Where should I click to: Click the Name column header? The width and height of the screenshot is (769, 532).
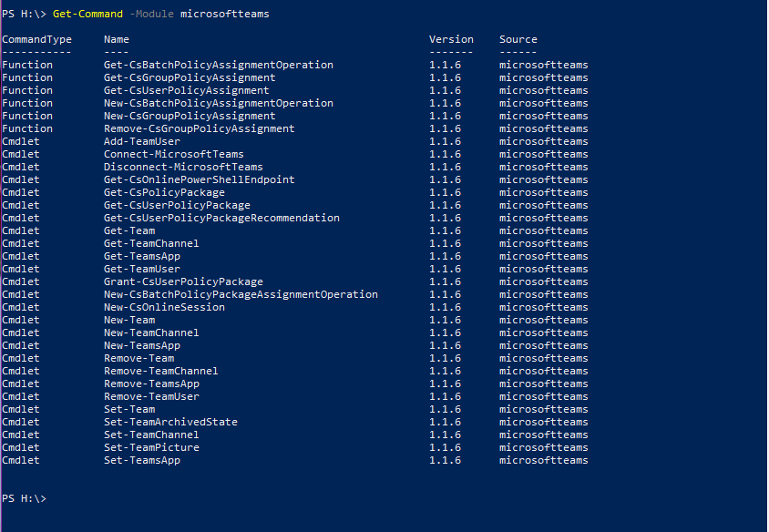[x=117, y=39]
